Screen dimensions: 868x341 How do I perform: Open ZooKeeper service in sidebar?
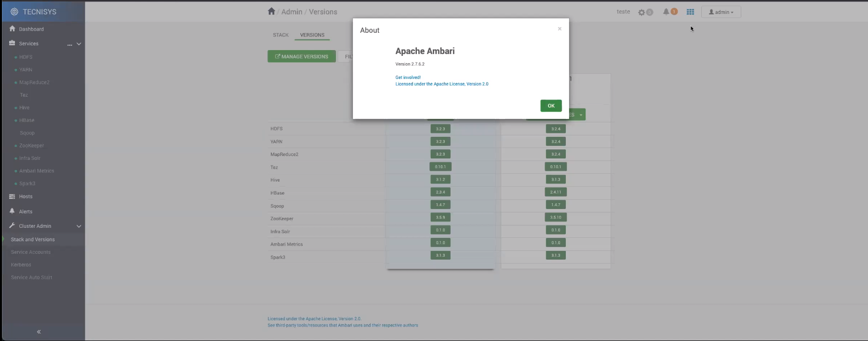32,145
